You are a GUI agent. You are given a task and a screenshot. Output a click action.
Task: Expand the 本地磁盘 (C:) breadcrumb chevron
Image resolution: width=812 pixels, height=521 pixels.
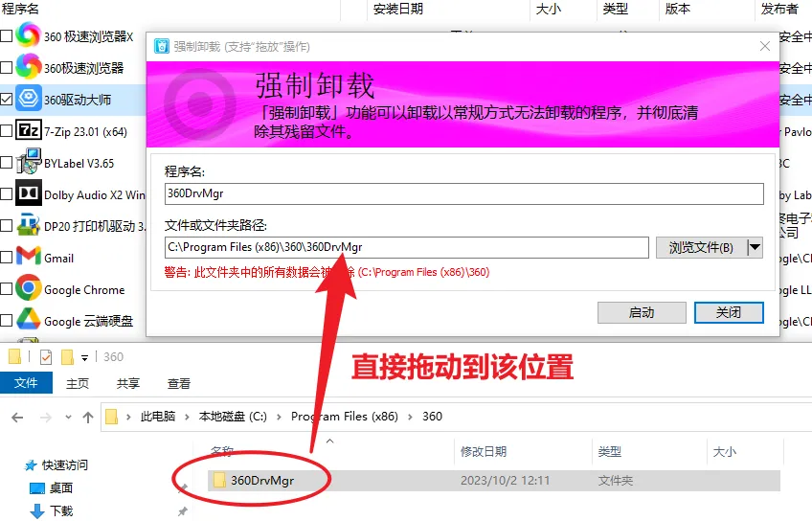(280, 417)
